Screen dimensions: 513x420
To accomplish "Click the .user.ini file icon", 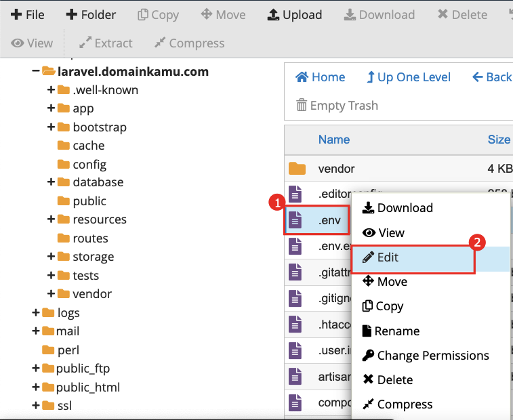I will coord(295,350).
